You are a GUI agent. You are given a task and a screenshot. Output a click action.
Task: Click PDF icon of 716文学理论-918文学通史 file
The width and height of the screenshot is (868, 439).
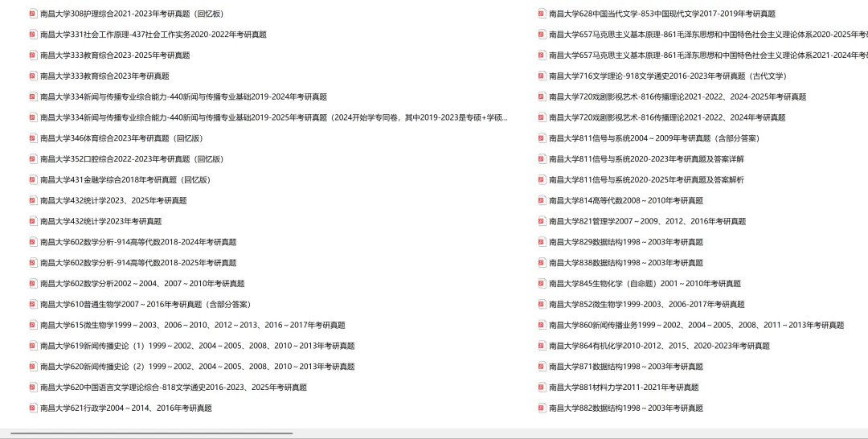[542, 76]
